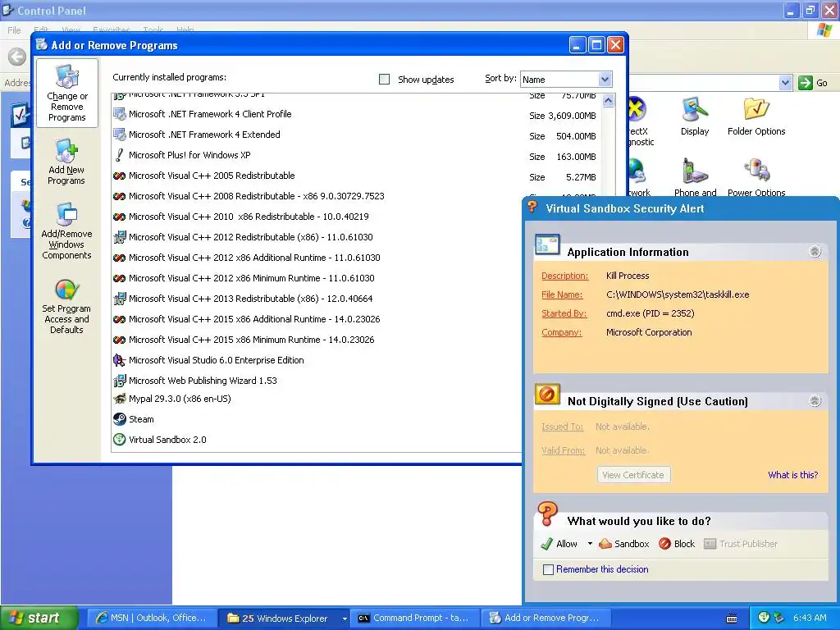Switch to Add or Remove Programs taskbar button
The height and width of the screenshot is (630, 840).
point(546,619)
